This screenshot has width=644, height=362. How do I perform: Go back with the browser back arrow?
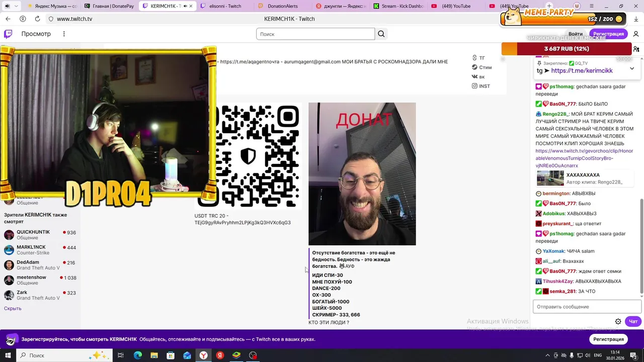tap(8, 19)
